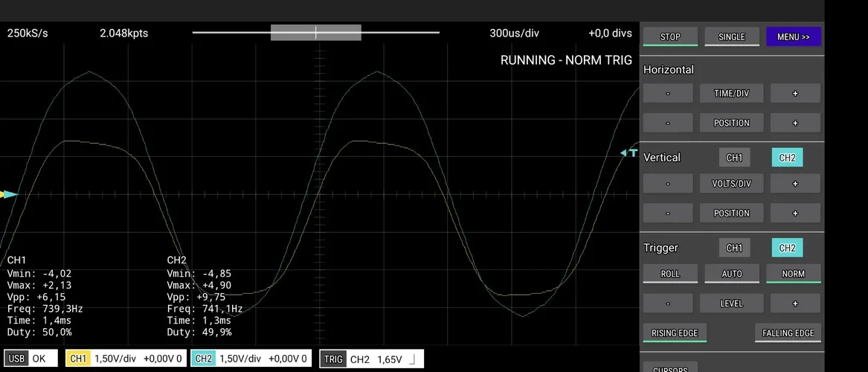Image resolution: width=868 pixels, height=372 pixels.
Task: Click the CH2 Duty: 49,9% reading
Action: pyautogui.click(x=199, y=332)
